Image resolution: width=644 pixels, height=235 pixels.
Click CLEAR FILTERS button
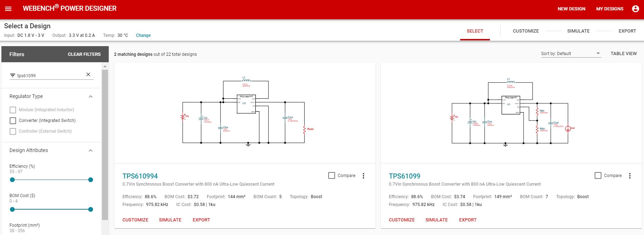click(x=84, y=54)
